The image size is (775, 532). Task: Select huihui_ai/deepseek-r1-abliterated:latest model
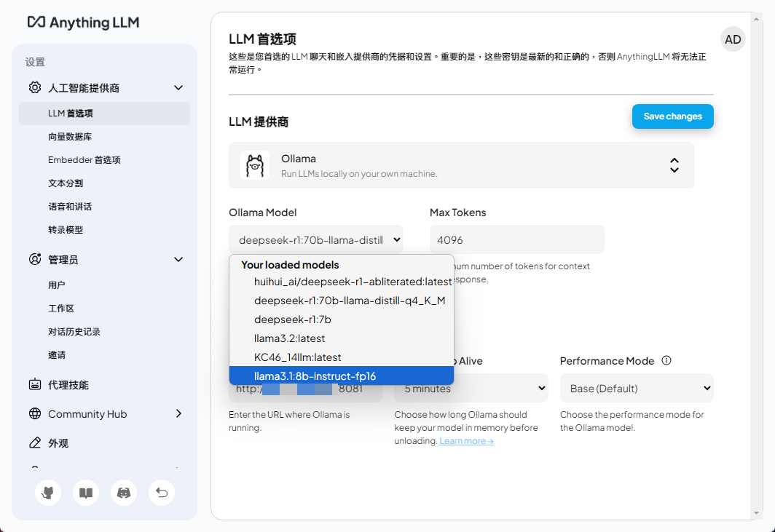click(x=342, y=282)
